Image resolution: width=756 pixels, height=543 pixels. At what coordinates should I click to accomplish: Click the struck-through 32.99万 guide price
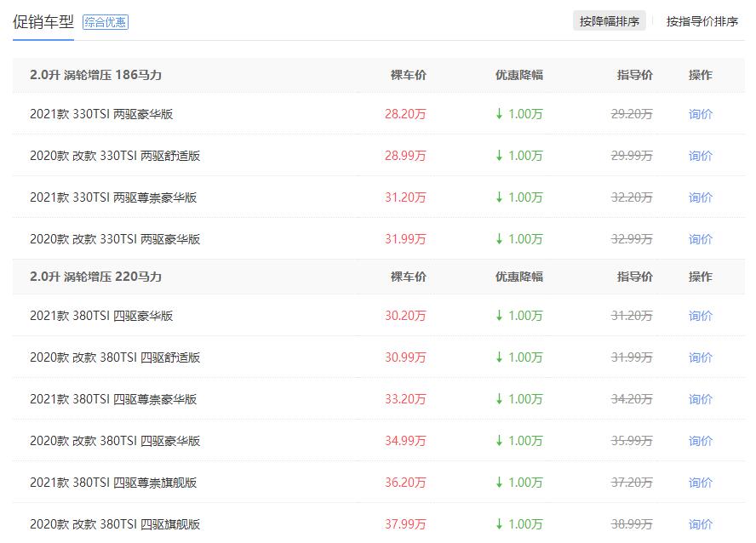pyautogui.click(x=632, y=239)
